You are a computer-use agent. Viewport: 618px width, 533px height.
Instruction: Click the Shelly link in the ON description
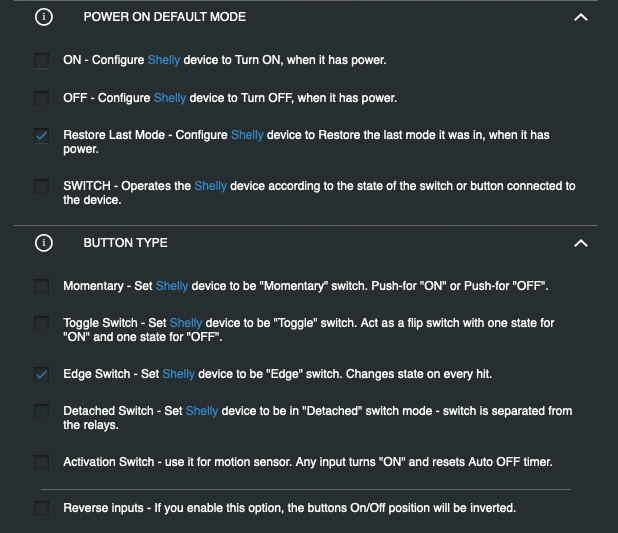pos(164,61)
